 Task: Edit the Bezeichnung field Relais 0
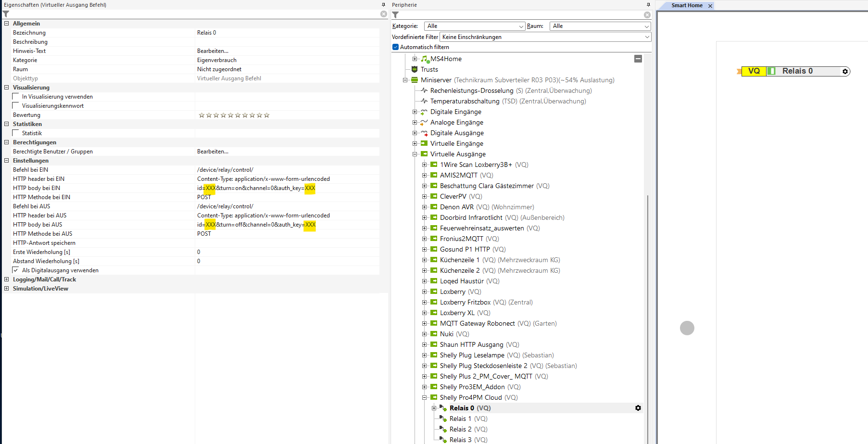[287, 33]
